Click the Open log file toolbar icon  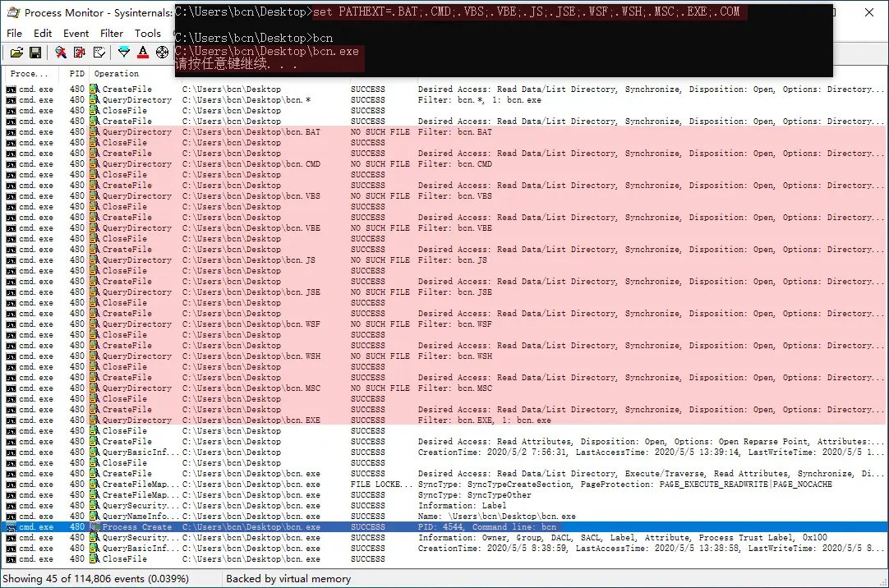tap(16, 53)
